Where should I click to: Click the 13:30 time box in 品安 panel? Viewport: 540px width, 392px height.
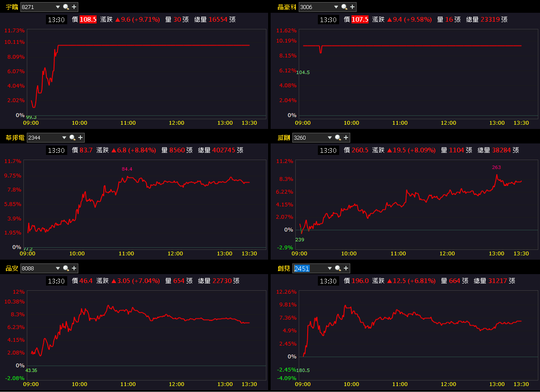click(x=56, y=281)
